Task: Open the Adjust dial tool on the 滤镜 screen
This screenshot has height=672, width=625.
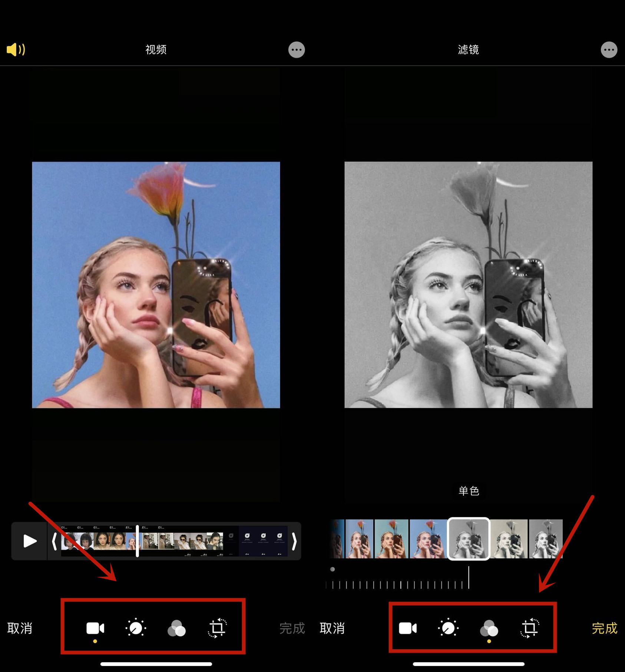Action: tap(448, 628)
